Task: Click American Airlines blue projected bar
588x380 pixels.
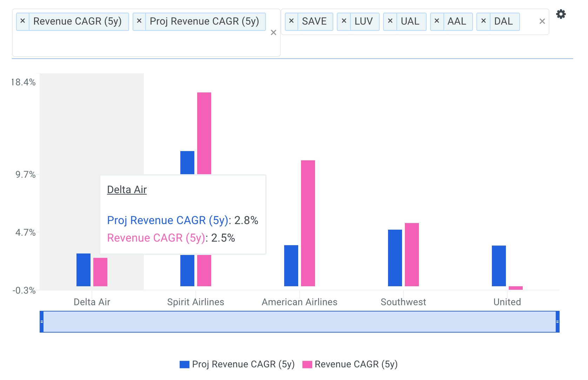Action: (291, 266)
